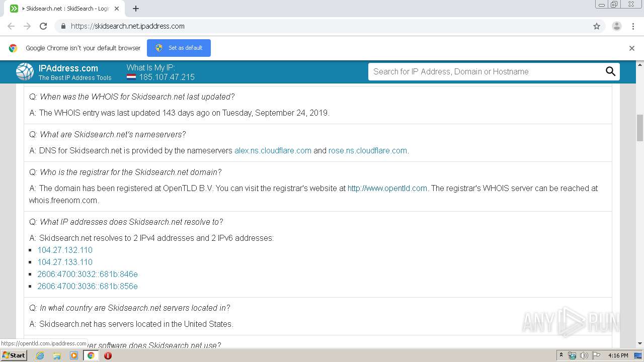Open the Chrome three-dot menu
The width and height of the screenshot is (644, 362).
[632, 26]
